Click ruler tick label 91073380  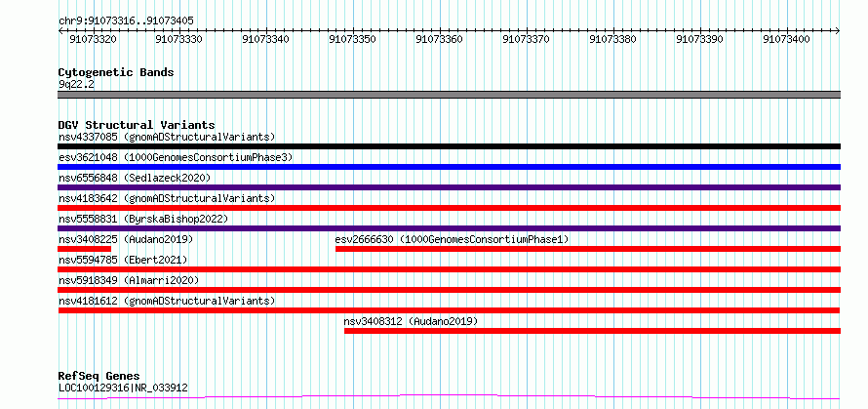[612, 39]
